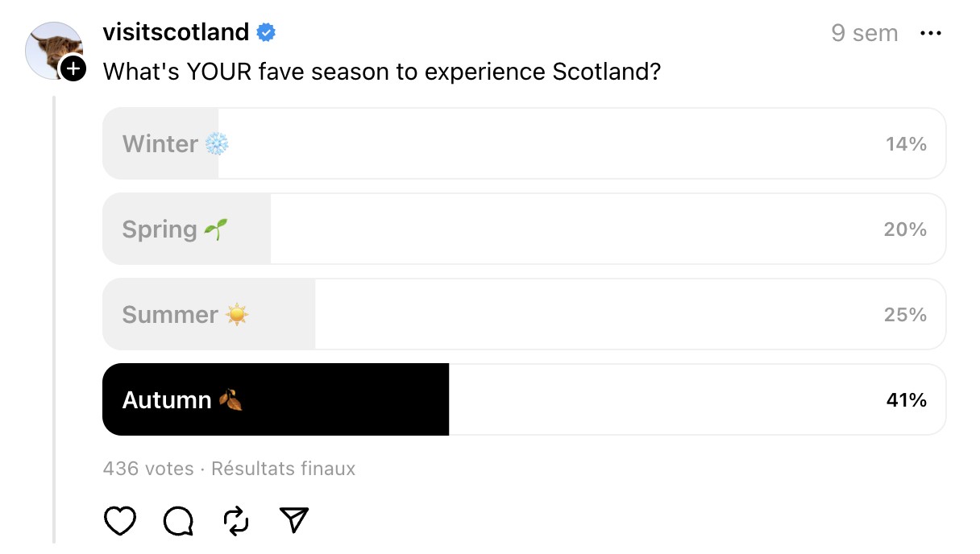980x554 pixels.
Task: Select the Spring poll option
Action: tap(524, 229)
